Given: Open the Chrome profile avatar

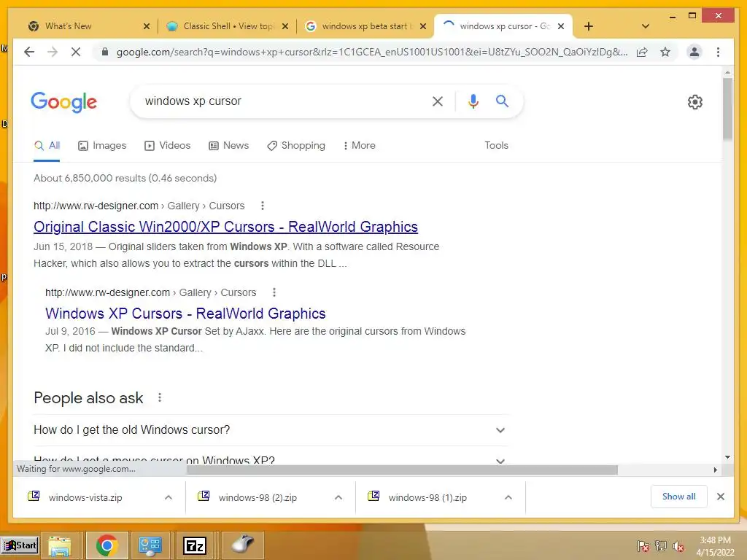Looking at the screenshot, I should 694,52.
